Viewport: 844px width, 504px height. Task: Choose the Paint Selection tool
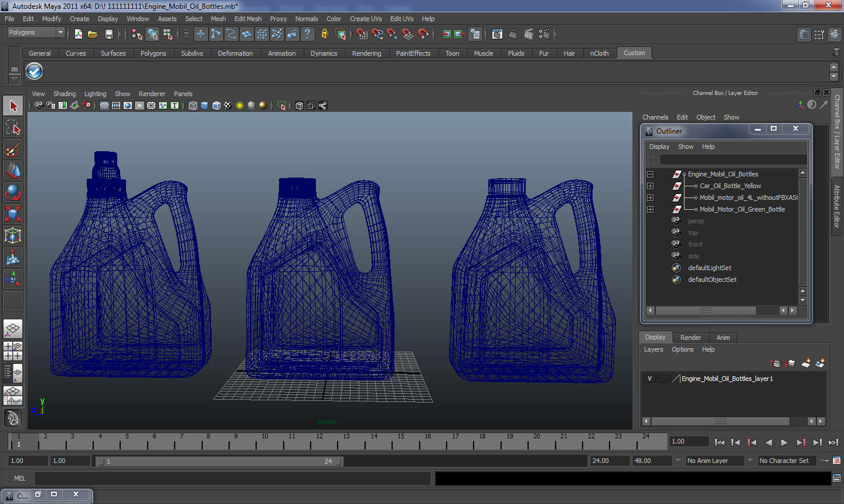point(13,149)
